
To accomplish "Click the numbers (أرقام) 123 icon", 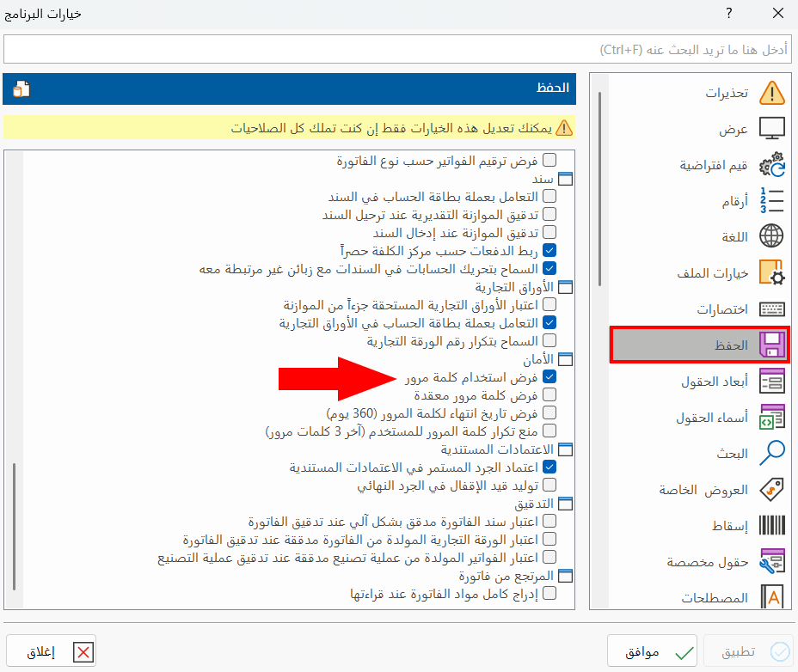I will (771, 200).
